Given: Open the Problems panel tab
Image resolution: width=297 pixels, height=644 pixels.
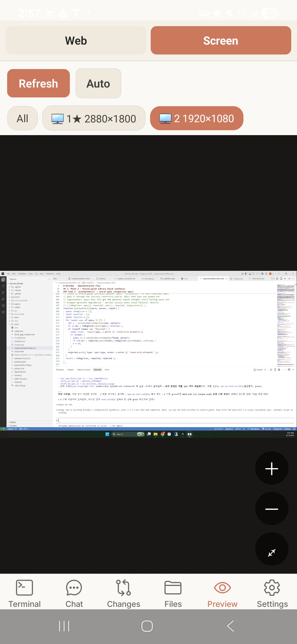Looking at the screenshot, I should 60,370.
